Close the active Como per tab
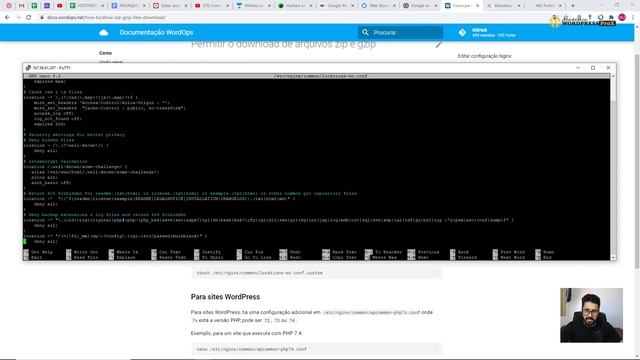Screen dimensions: 640x360 click(x=477, y=6)
